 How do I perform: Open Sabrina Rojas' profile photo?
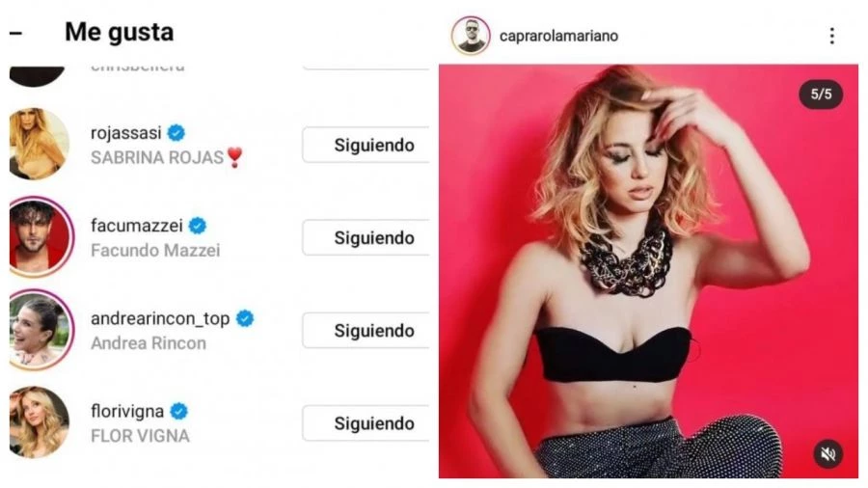click(x=39, y=144)
